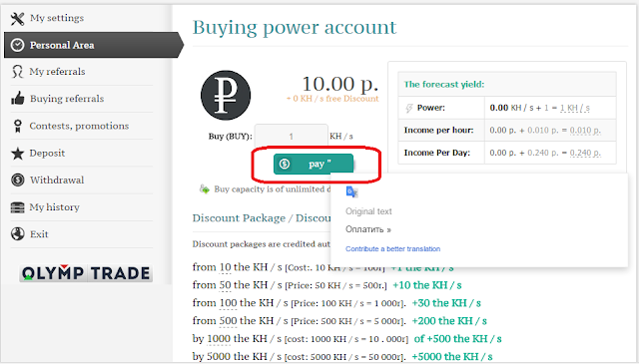Image resolution: width=639 pixels, height=364 pixels.
Task: Click Exit to log out
Action: tap(39, 234)
